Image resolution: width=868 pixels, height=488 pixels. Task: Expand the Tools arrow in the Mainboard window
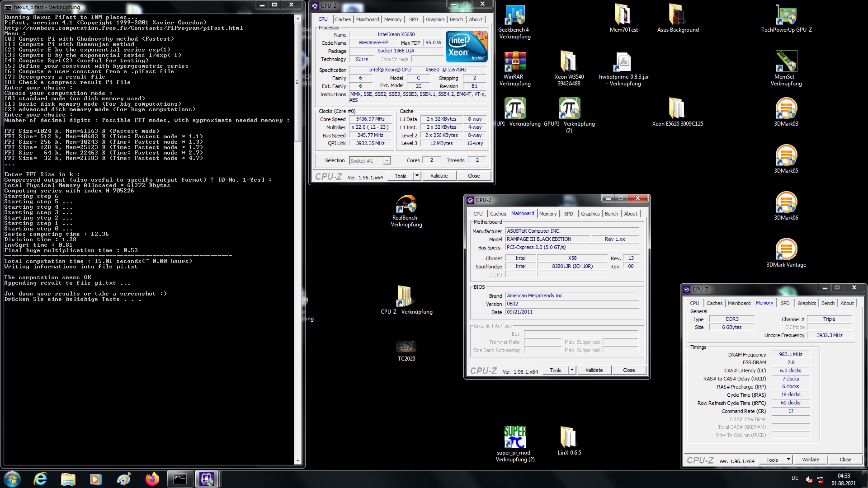click(x=572, y=370)
